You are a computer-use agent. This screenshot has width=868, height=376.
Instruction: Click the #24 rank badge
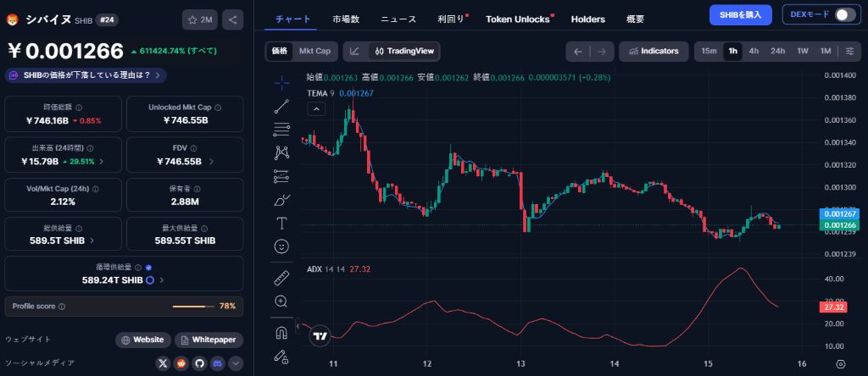(107, 20)
